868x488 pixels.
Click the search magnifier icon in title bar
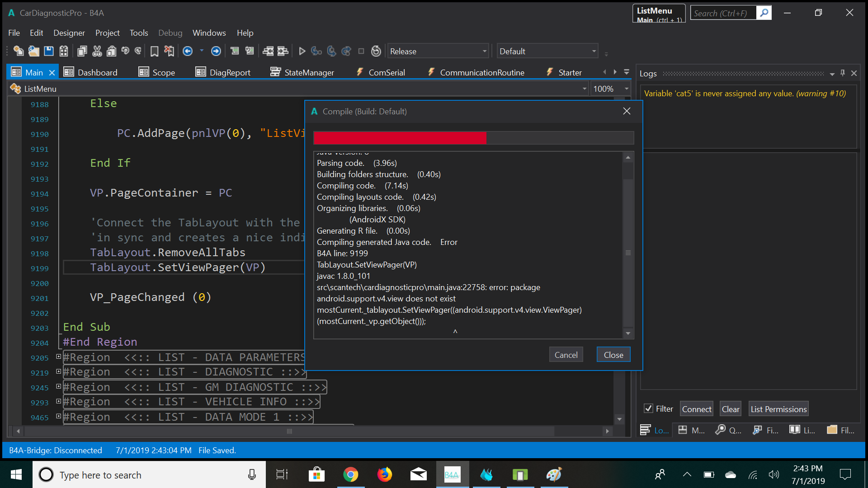(764, 13)
